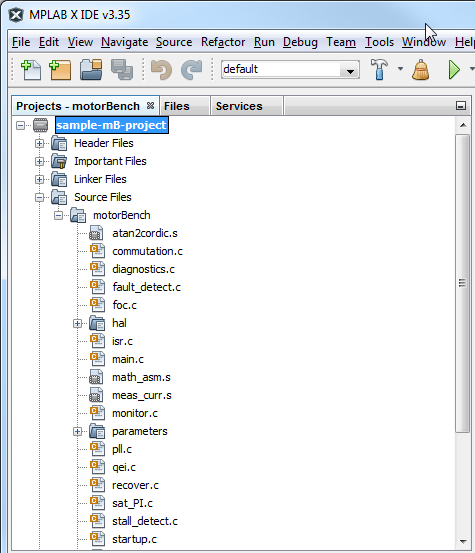Expand the hal folder
475x553 pixels.
(78, 323)
